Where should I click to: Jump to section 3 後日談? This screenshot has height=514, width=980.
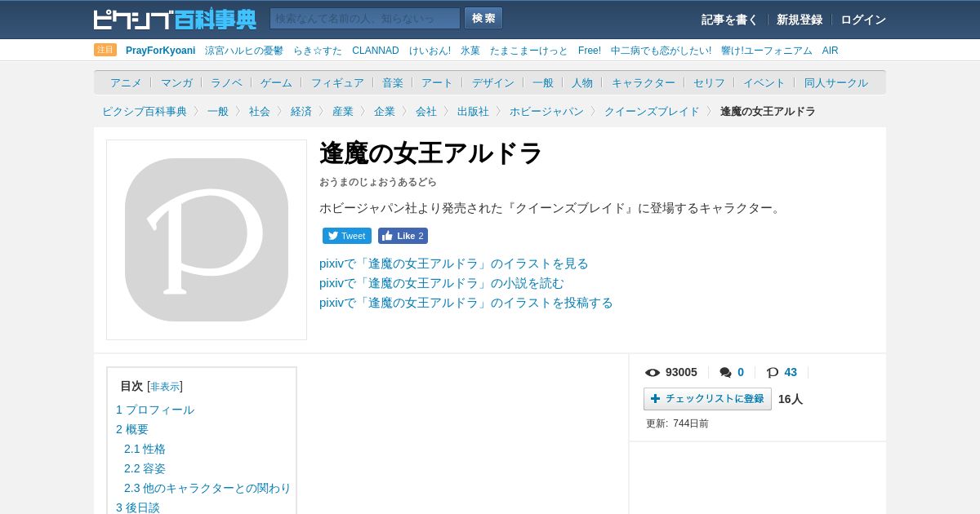coord(138,507)
